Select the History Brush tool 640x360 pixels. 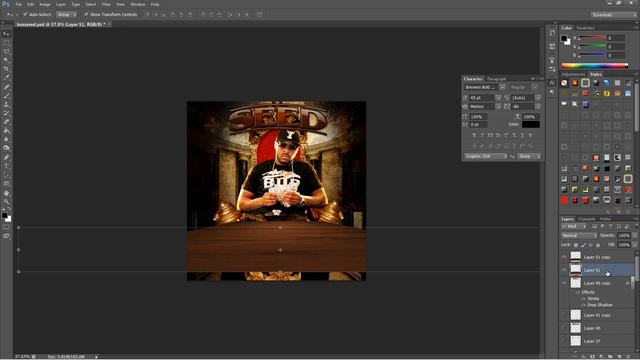click(7, 113)
